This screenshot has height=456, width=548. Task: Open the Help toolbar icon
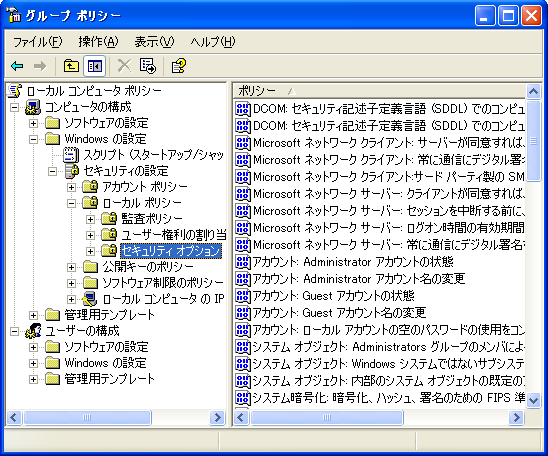coord(179,66)
